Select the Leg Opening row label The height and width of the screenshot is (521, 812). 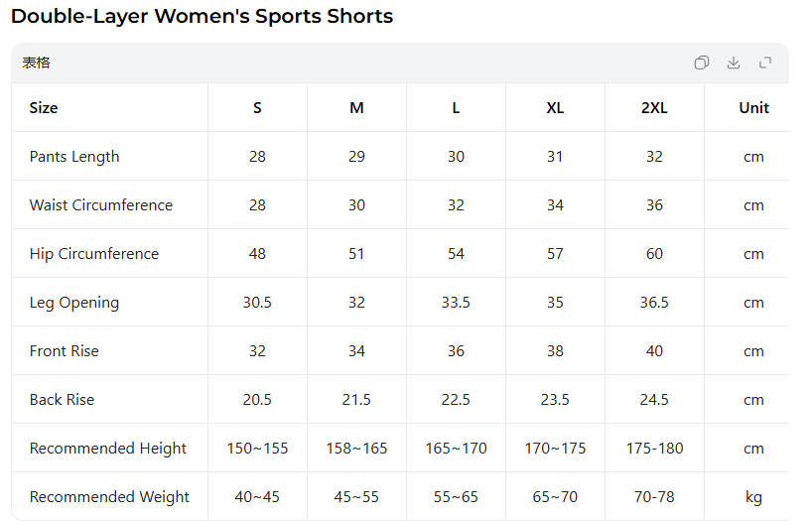(74, 303)
